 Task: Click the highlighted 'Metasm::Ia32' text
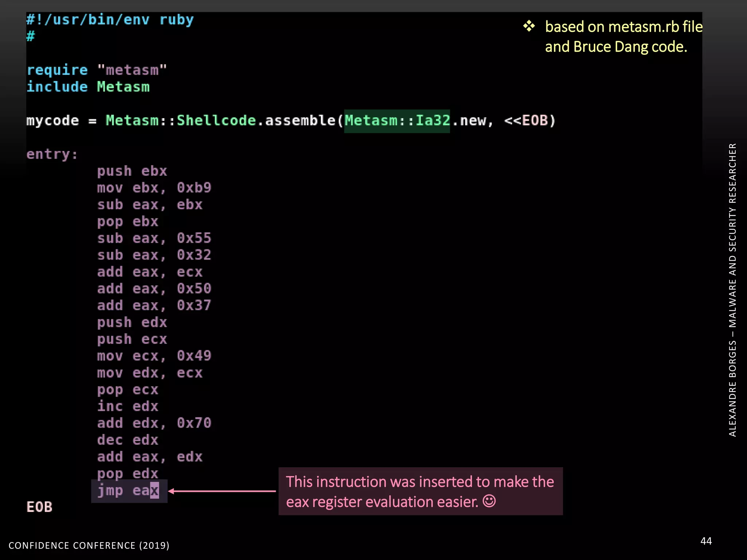pos(397,121)
